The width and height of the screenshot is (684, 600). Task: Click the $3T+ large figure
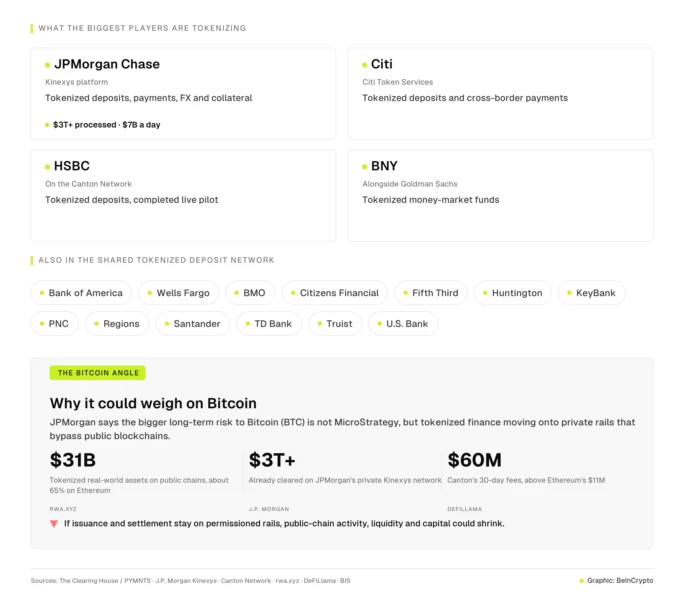pos(272,460)
